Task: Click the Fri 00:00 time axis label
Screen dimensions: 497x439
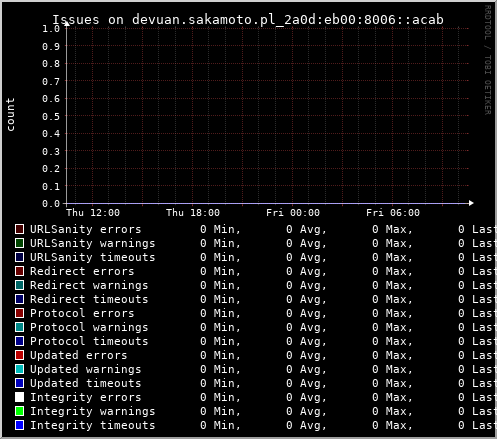Action: tap(293, 213)
